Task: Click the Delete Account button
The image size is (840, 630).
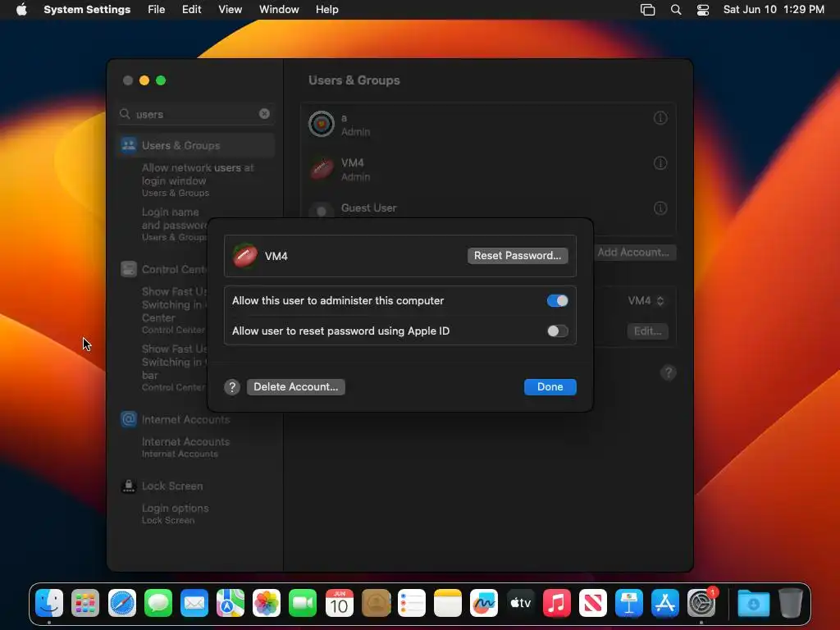Action: 295,387
